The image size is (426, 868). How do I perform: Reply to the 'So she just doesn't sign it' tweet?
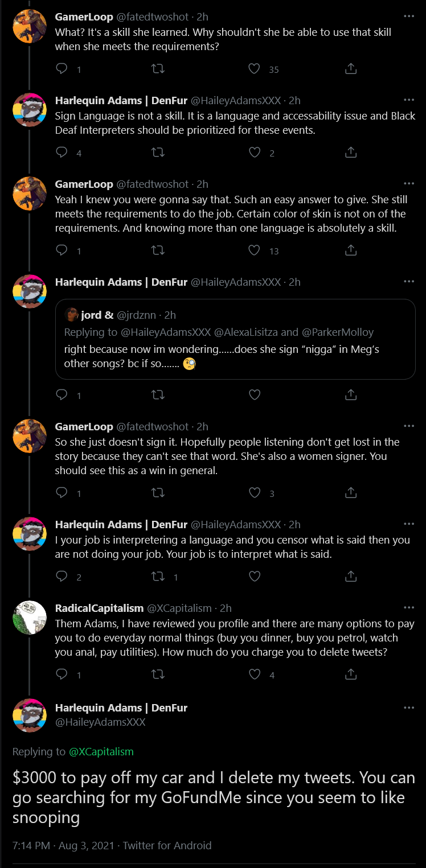(x=62, y=492)
